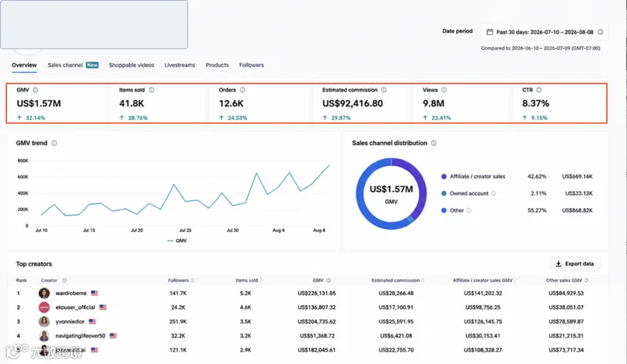Click the calendar icon in date period

point(490,32)
